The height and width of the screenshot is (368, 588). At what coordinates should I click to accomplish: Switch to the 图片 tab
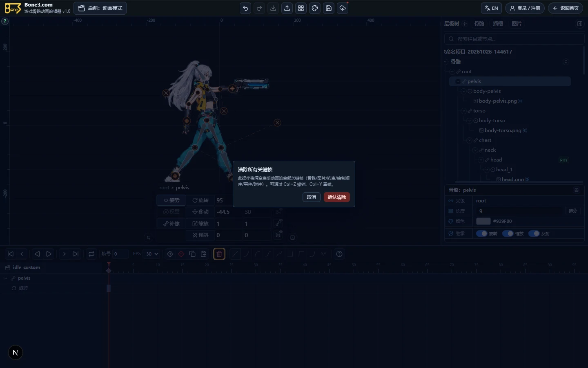point(517,24)
